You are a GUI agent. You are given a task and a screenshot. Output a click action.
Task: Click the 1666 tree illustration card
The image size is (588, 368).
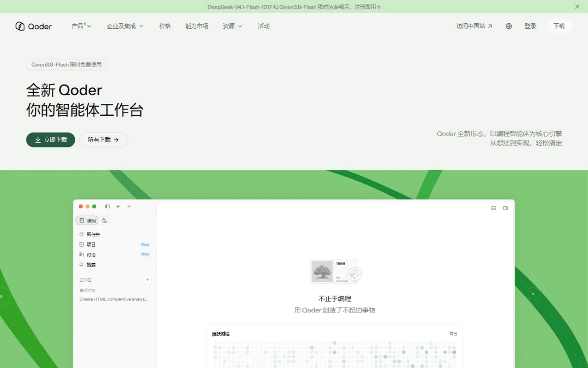click(336, 272)
